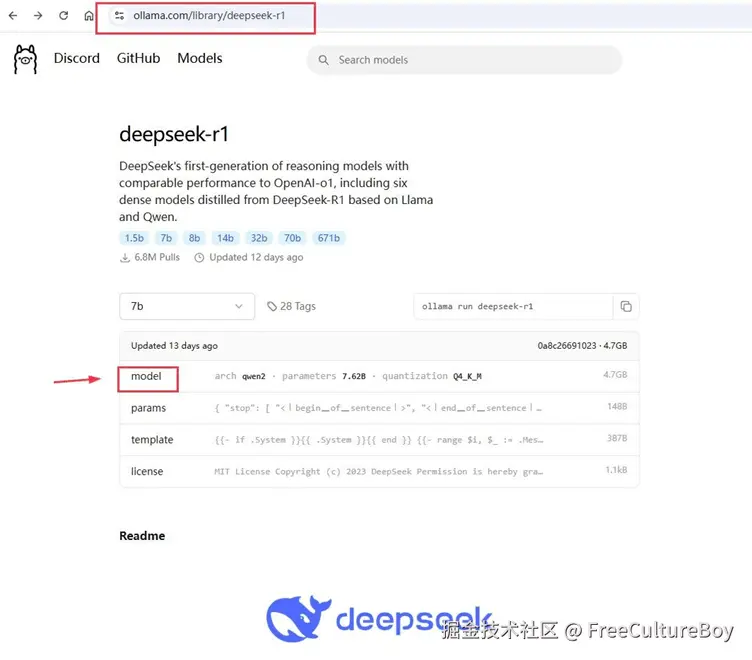Click the download icon beside 6.8M Pulls
The image size is (752, 660).
pyautogui.click(x=125, y=258)
